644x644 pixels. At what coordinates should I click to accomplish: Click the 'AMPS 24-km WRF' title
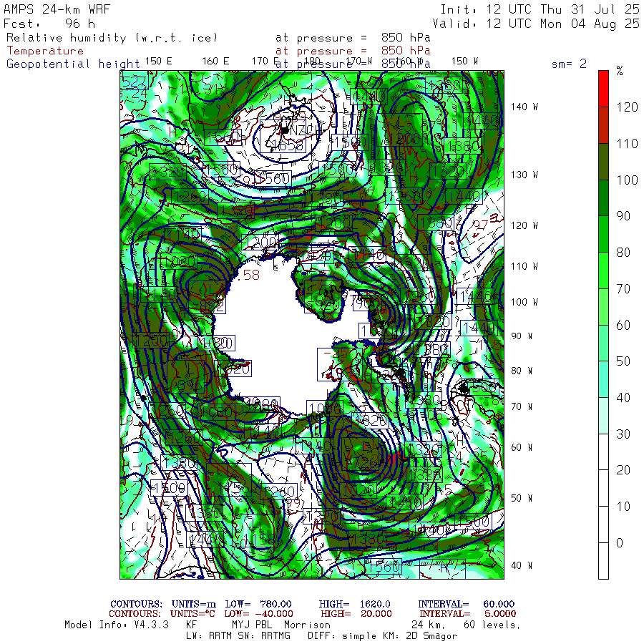click(x=57, y=9)
